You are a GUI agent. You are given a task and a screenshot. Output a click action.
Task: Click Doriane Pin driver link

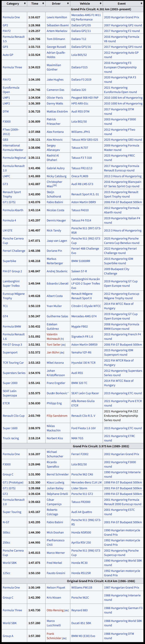coord(54,251)
